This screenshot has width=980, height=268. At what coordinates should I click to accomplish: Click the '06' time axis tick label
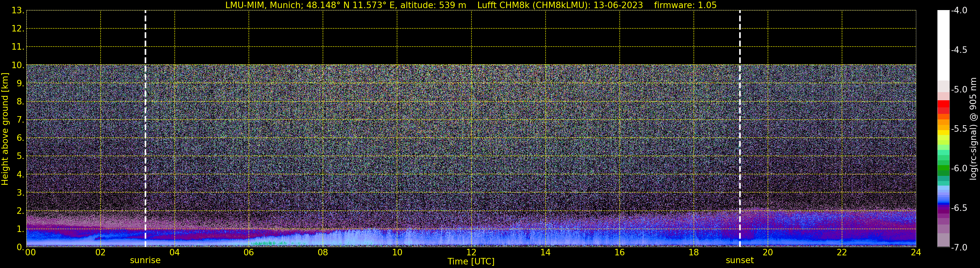pos(249,252)
